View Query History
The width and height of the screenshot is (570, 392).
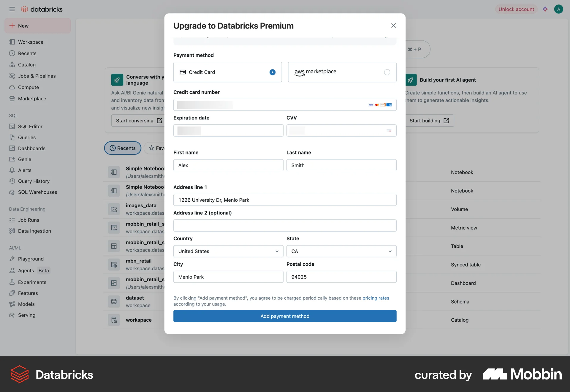[34, 181]
